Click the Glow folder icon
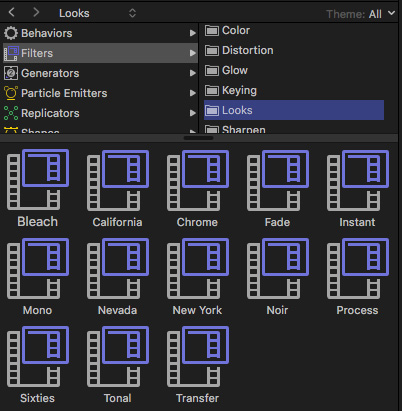This screenshot has width=402, height=411. [212, 71]
